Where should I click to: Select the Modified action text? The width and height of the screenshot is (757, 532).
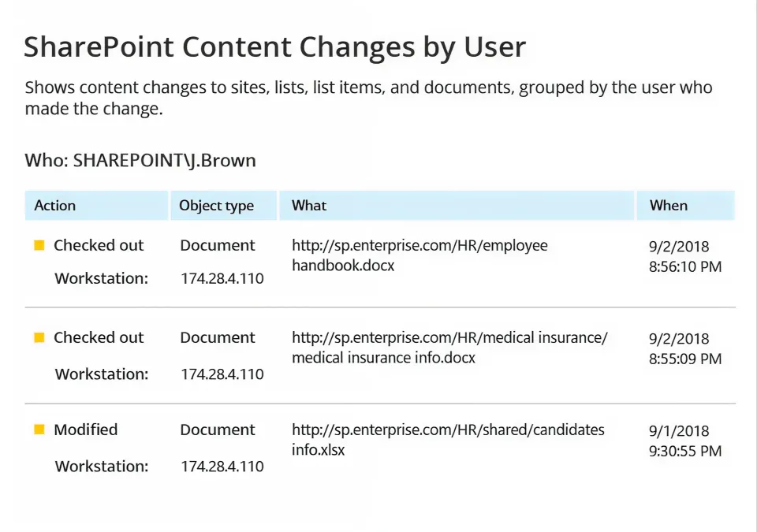click(85, 430)
